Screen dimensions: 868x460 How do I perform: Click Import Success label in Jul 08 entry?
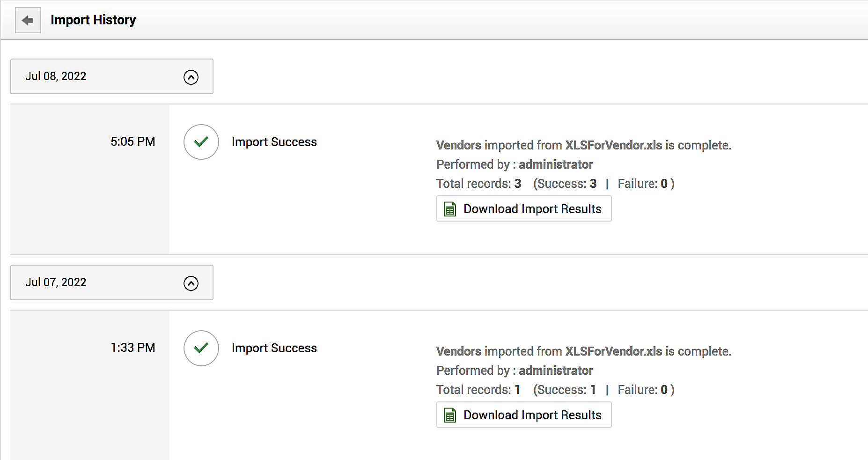coord(274,142)
